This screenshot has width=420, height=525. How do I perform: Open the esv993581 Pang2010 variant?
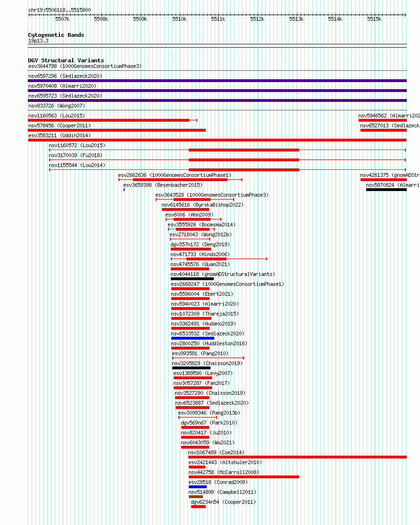tap(200, 354)
